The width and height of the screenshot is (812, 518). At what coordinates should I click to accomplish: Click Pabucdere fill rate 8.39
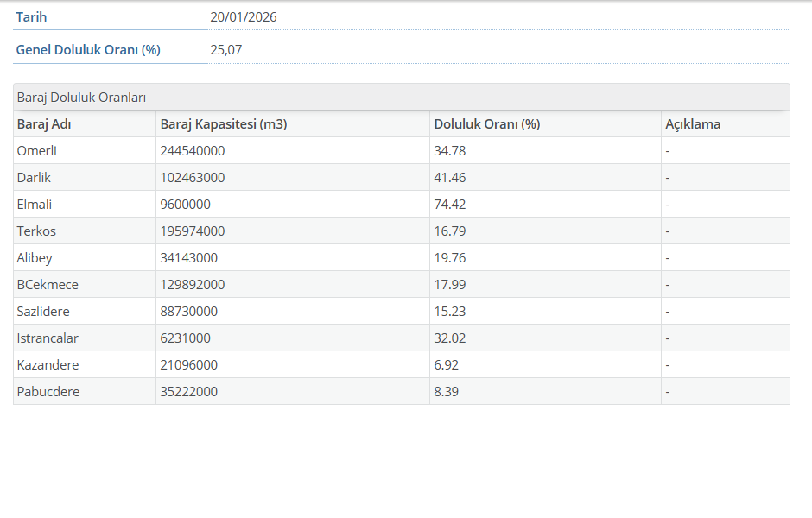pos(446,392)
